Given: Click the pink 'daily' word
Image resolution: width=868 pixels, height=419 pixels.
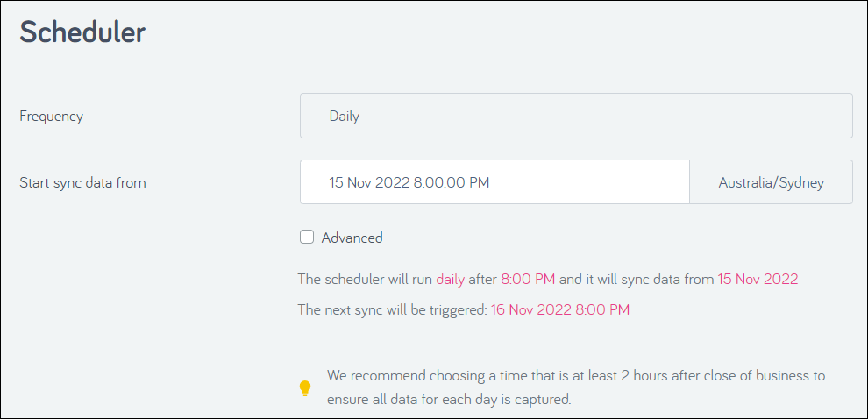Looking at the screenshot, I should point(450,279).
